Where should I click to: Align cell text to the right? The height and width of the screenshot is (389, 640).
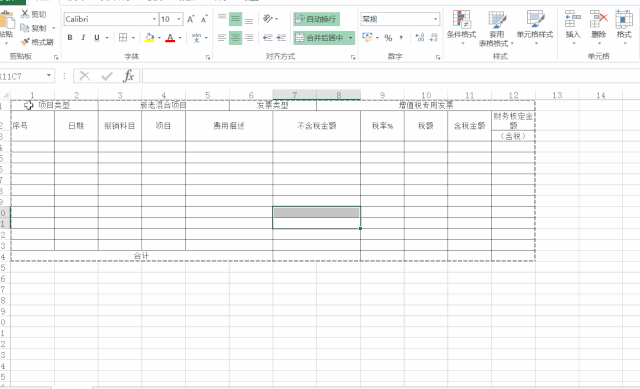tap(249, 38)
